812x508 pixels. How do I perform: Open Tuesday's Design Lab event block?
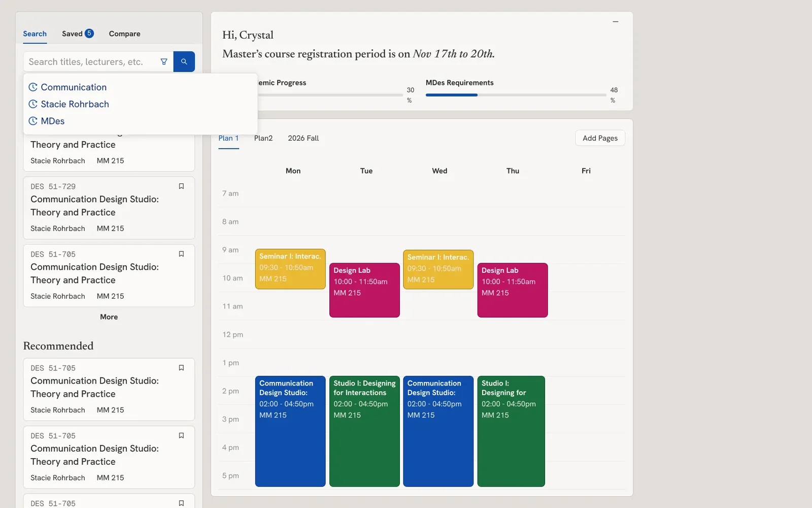[x=364, y=290]
